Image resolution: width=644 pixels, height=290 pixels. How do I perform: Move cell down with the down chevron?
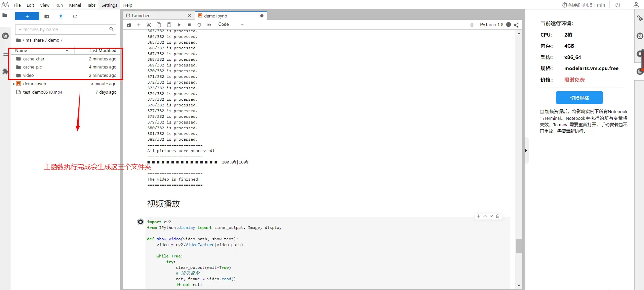pos(491,216)
